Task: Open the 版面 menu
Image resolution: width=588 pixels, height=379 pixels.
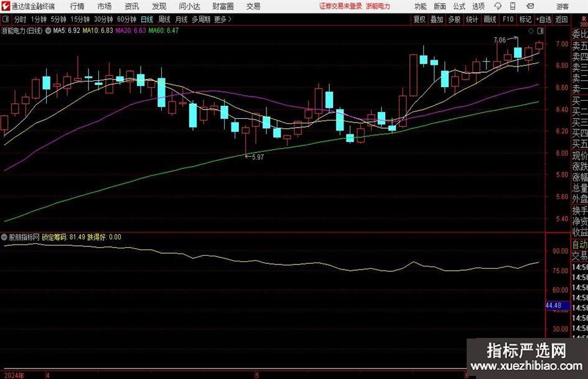Action: tap(439, 6)
